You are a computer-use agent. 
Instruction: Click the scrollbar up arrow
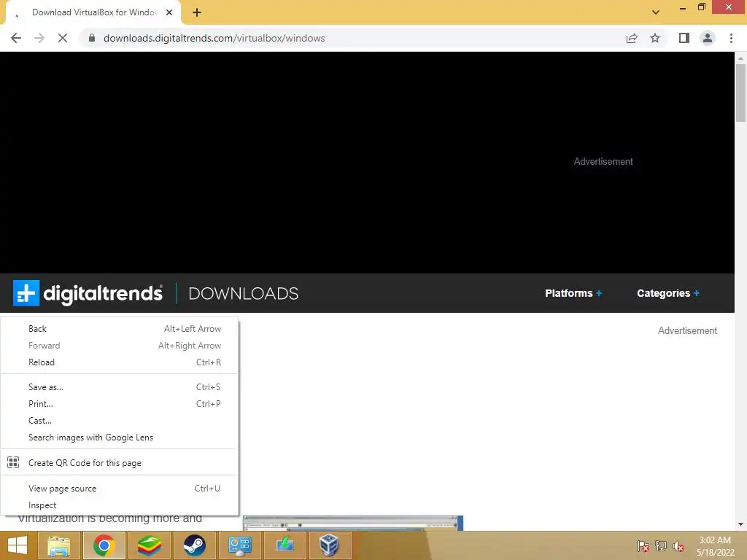740,58
